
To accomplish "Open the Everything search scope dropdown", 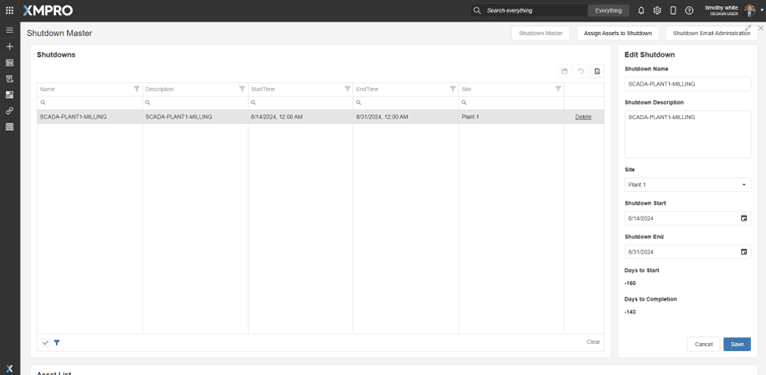I will click(x=608, y=10).
